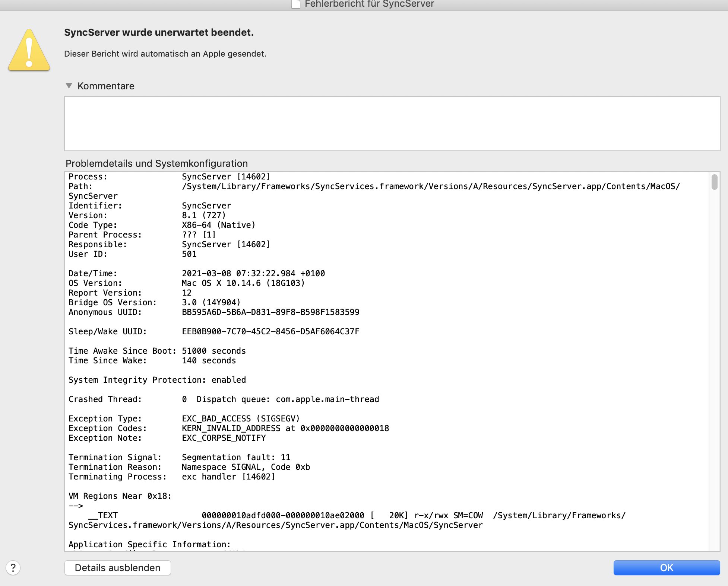Hide details with Details ausblenden button
This screenshot has width=728, height=586.
(117, 568)
